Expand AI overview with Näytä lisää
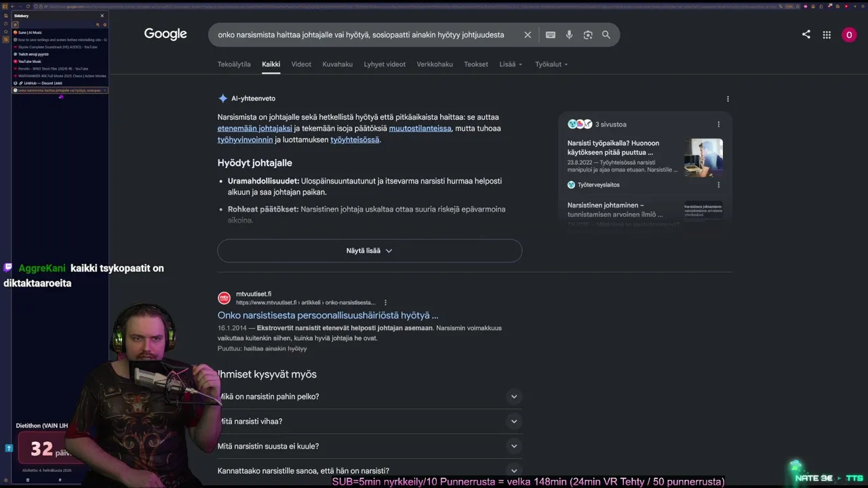This screenshot has height=488, width=868. click(370, 251)
